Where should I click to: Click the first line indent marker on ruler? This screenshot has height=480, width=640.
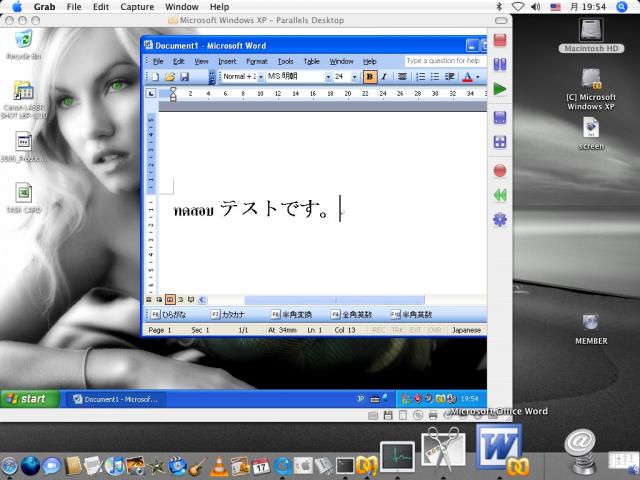[x=173, y=90]
